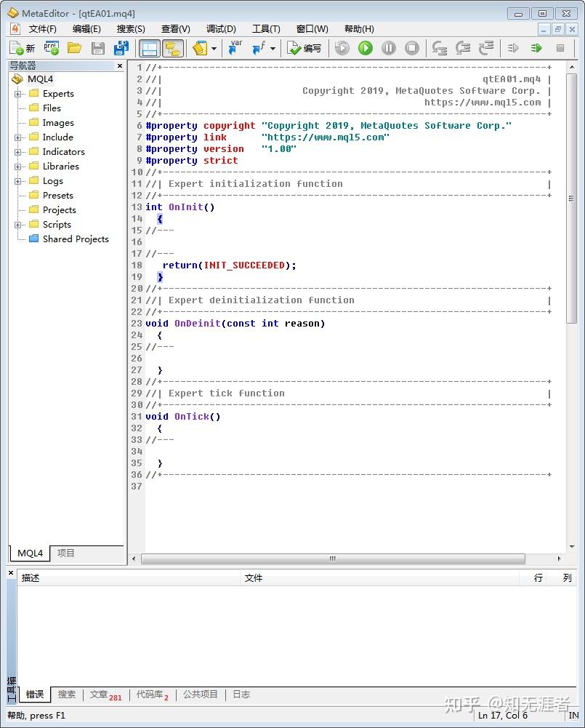Expand the Indicators folder
Viewport: 585px width, 728px height.
(17, 152)
